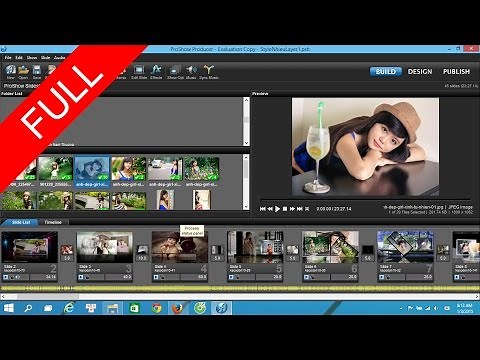Click the Save floppy disk icon
Screen dimensions: 480x360
(x=37, y=71)
